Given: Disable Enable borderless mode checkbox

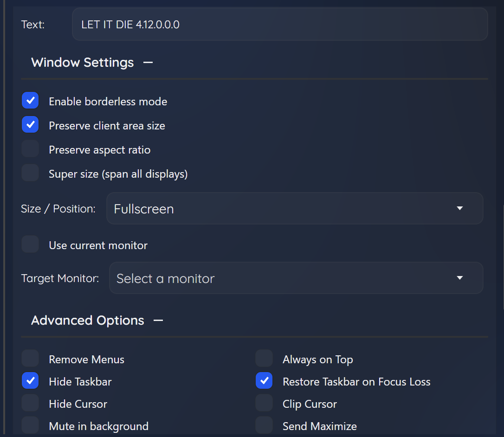Looking at the screenshot, I should [x=30, y=101].
